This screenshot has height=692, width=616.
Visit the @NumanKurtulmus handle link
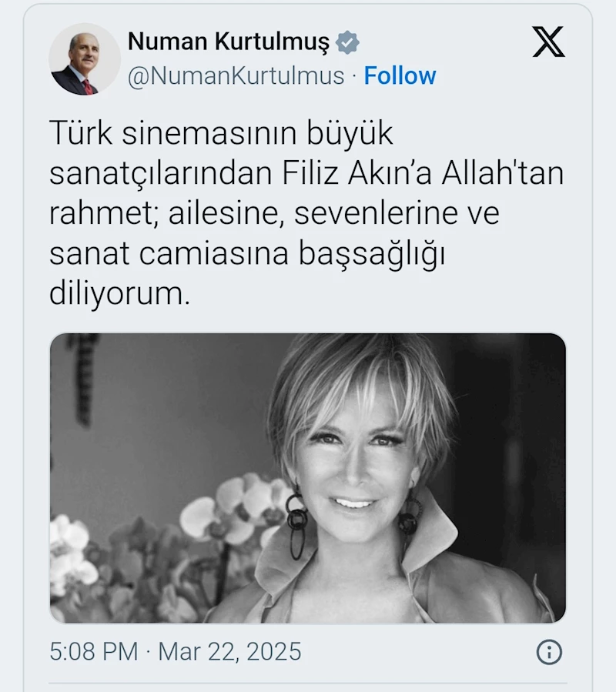click(236, 75)
